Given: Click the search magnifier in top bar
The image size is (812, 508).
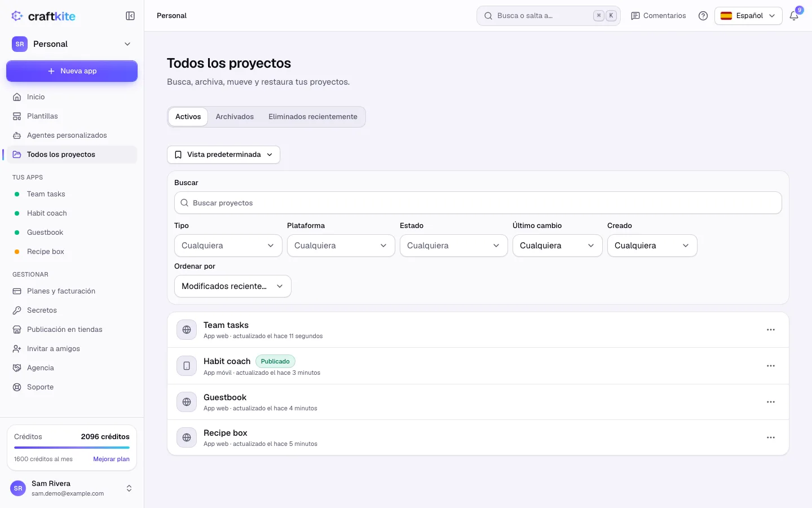Looking at the screenshot, I should tap(488, 16).
